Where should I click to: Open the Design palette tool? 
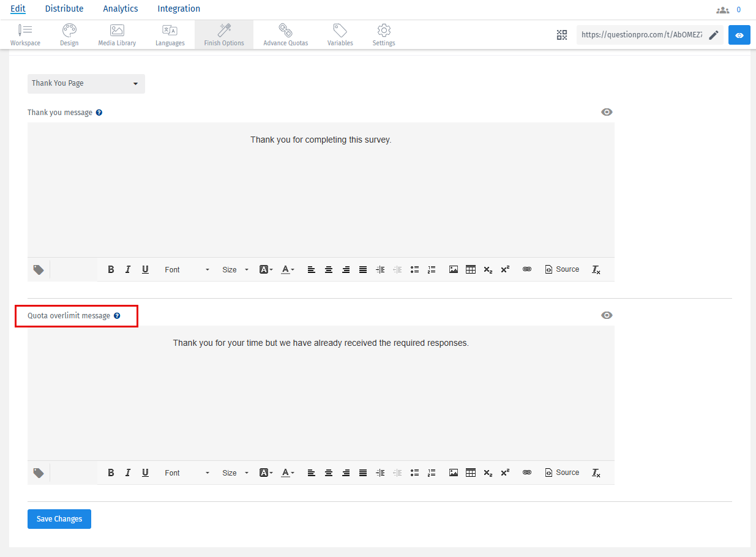point(69,35)
